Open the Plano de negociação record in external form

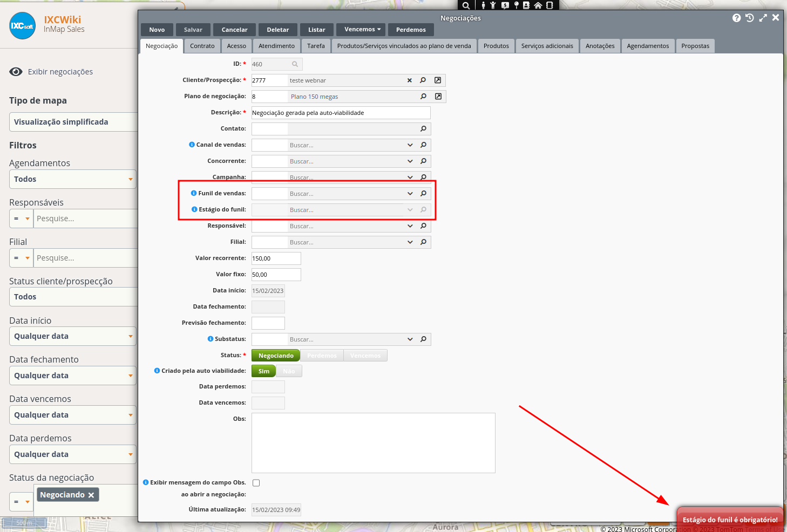[438, 97]
